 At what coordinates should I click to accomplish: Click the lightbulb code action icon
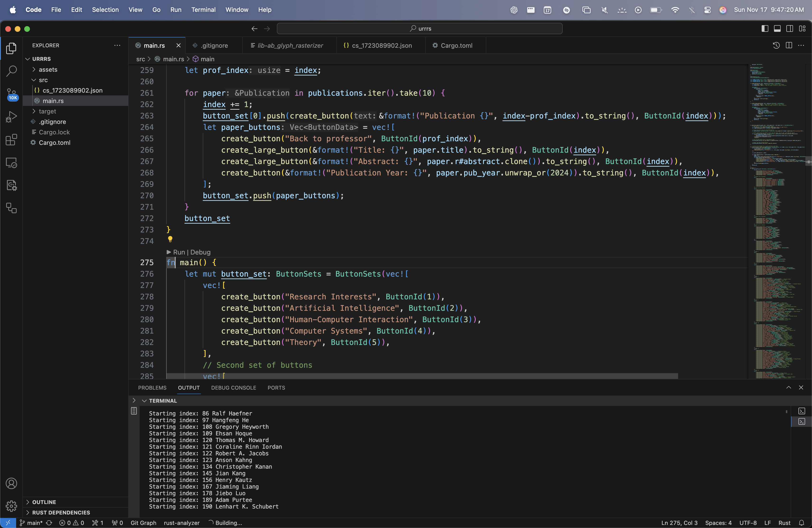[x=170, y=239]
